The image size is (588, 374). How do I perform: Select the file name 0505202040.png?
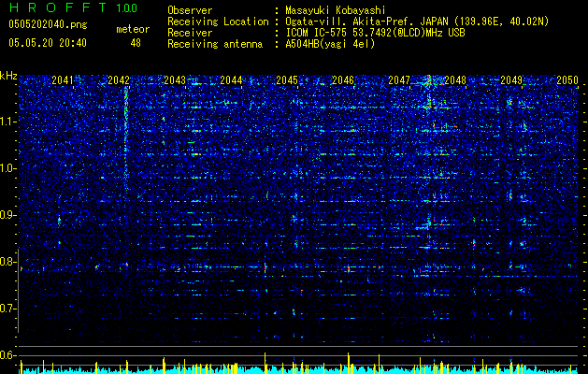pos(48,24)
